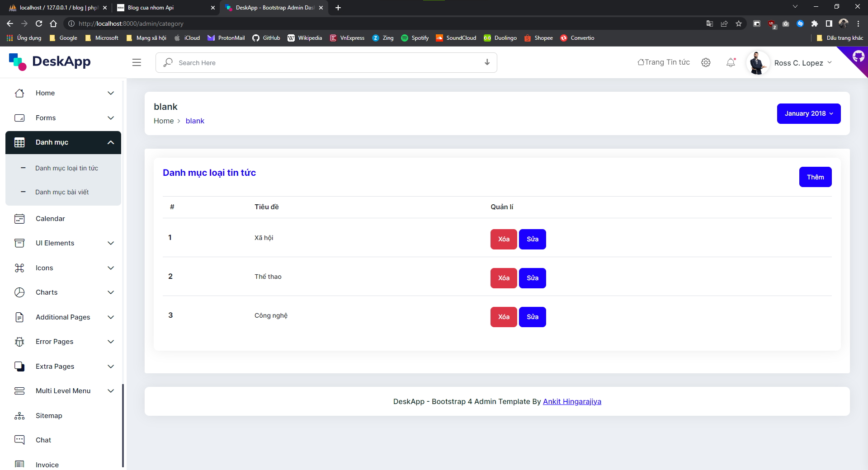Open the Wikipedia bookmark
Screen dimensions: 868x470
coord(305,38)
